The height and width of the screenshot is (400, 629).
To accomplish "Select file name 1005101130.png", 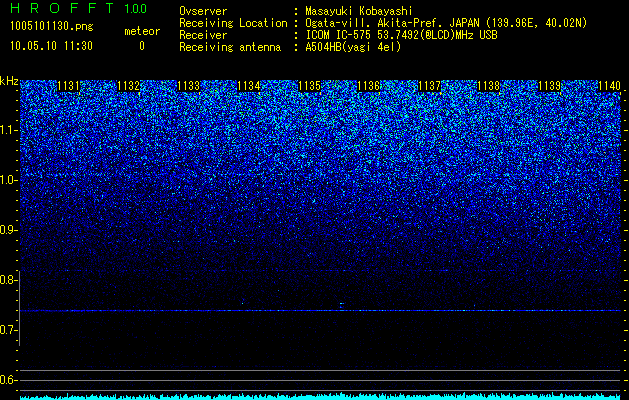I will (x=52, y=27).
